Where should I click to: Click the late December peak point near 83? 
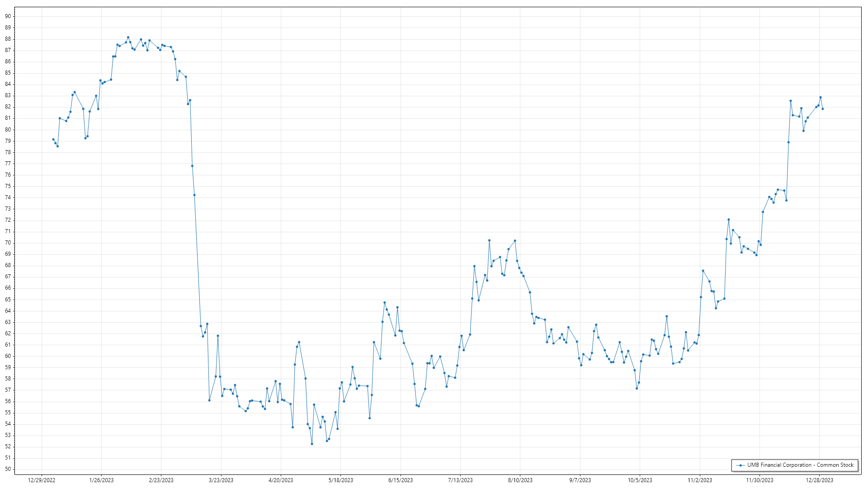tap(821, 98)
